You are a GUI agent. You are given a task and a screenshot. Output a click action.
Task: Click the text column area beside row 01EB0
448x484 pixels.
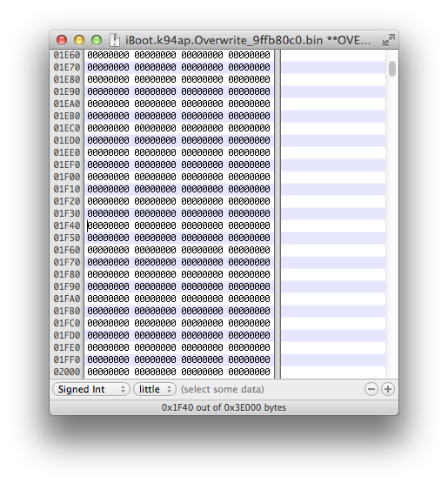point(333,116)
